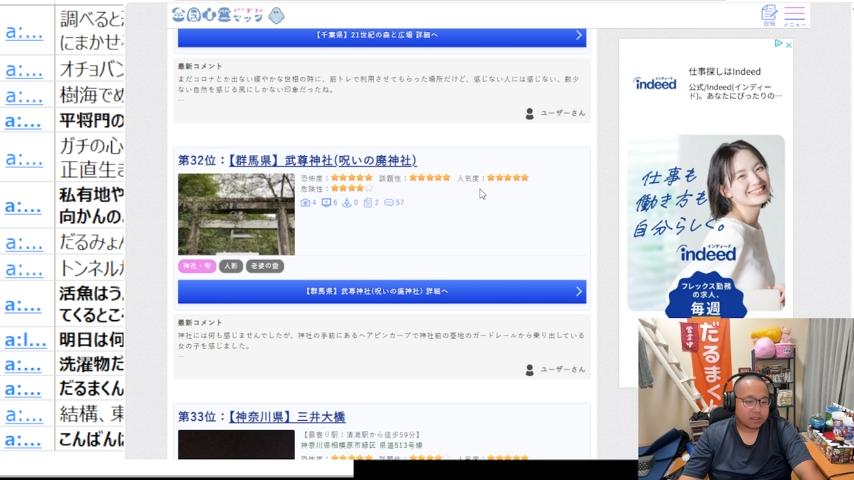
Task: Click the photo count icon showing 4
Action: point(308,203)
